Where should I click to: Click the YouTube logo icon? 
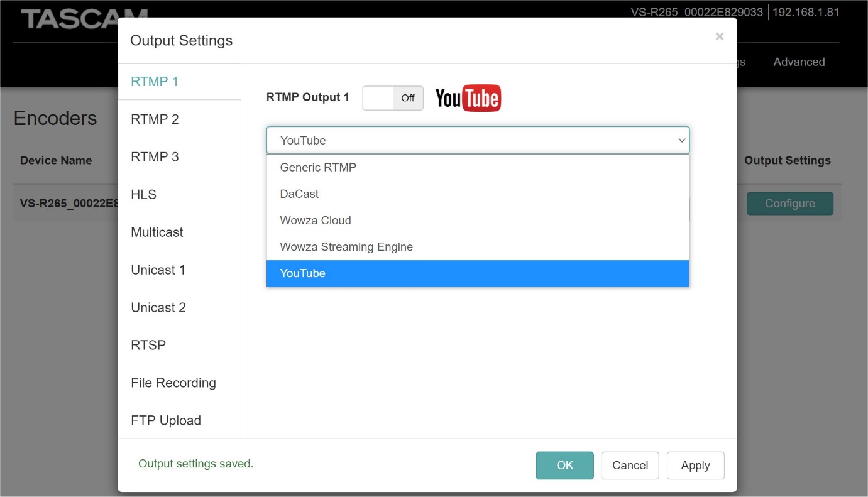(468, 98)
